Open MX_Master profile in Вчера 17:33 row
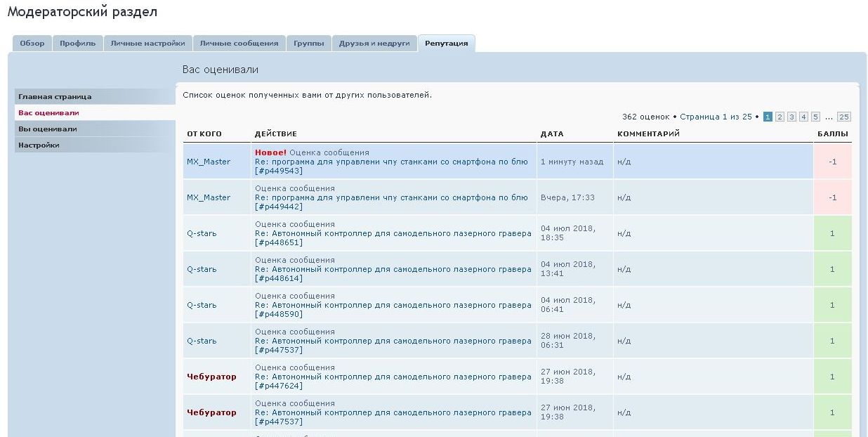 point(209,197)
